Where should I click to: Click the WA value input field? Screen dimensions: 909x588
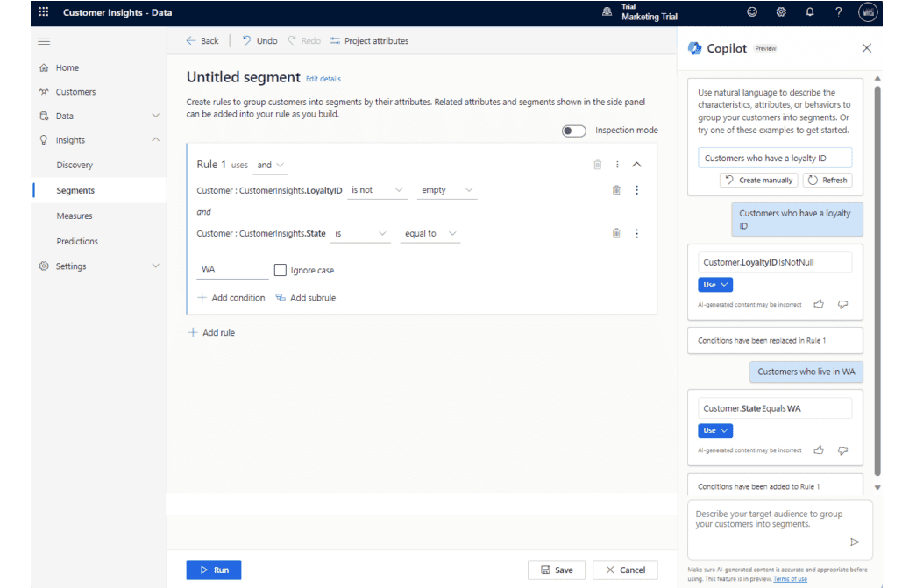232,270
